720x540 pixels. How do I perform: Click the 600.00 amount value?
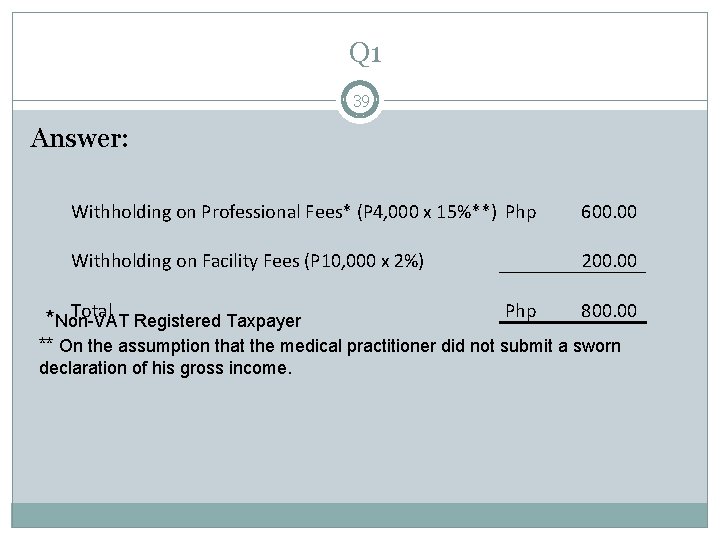609,212
